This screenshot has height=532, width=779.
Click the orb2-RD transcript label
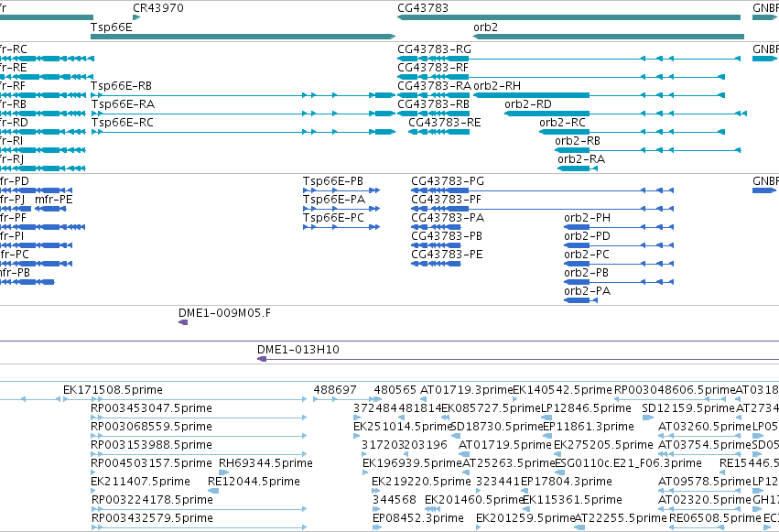[x=527, y=104]
